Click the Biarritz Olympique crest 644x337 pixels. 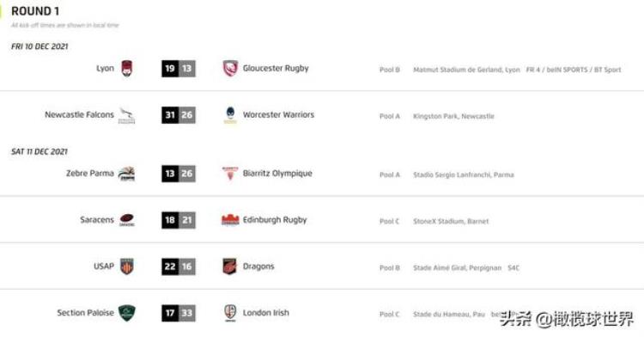click(x=230, y=174)
